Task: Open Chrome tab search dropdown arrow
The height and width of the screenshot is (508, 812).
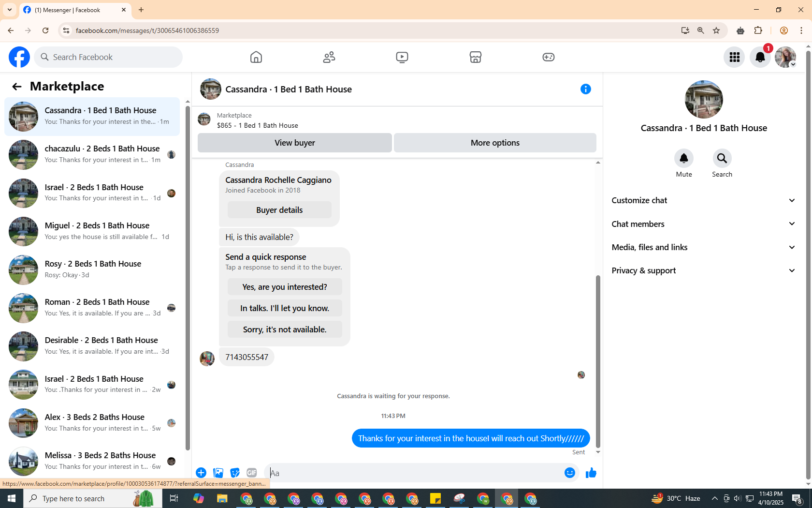Action: click(x=10, y=10)
